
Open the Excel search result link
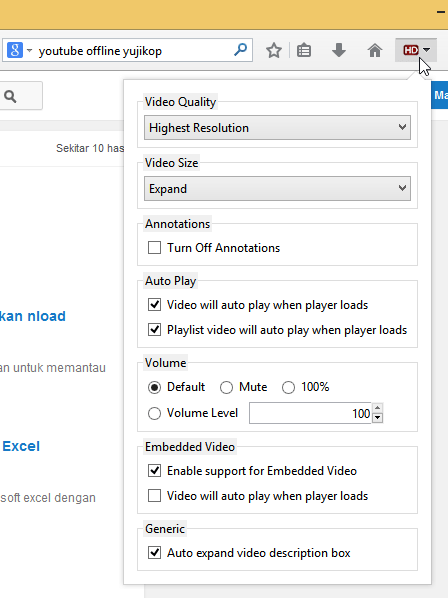pos(20,446)
